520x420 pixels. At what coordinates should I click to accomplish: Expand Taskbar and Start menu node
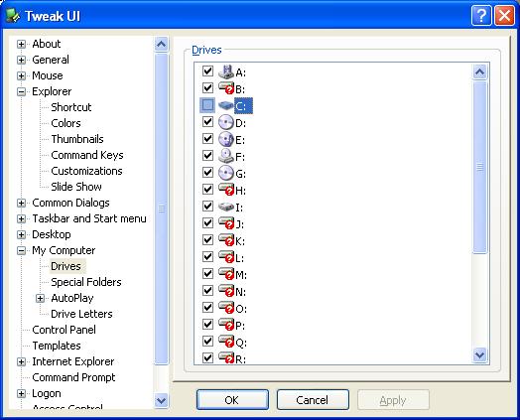pyautogui.click(x=21, y=219)
